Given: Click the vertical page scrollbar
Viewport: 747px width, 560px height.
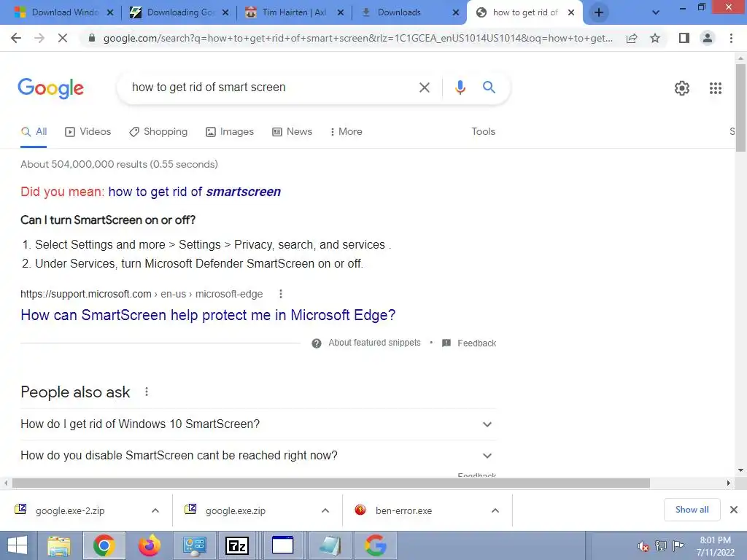Looking at the screenshot, I should tap(740, 107).
